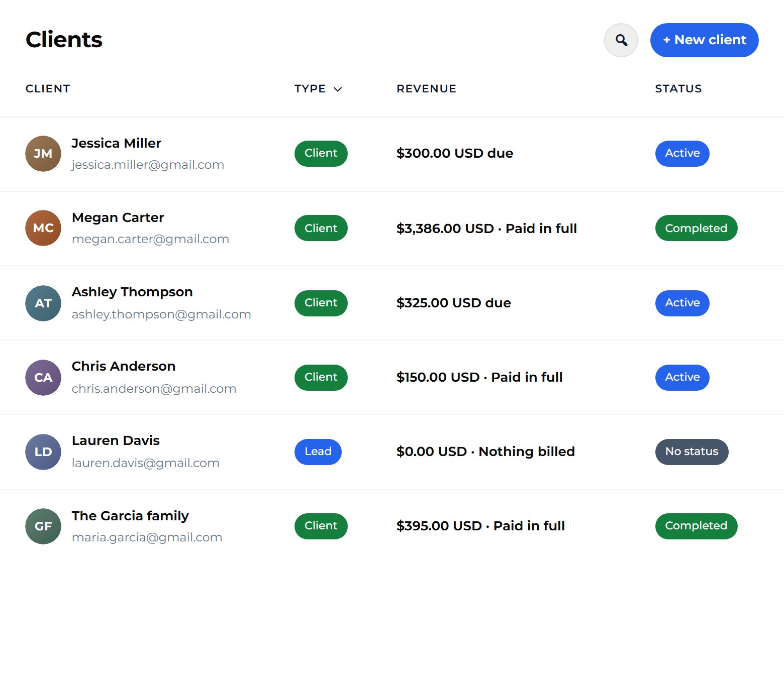Image resolution: width=784 pixels, height=676 pixels.
Task: Open the client search magnifier icon
Action: pos(621,40)
